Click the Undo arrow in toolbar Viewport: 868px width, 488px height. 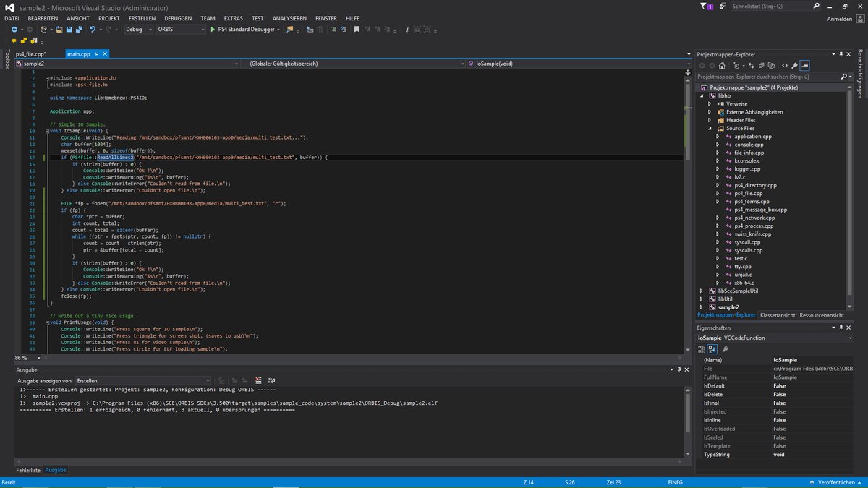pyautogui.click(x=93, y=30)
